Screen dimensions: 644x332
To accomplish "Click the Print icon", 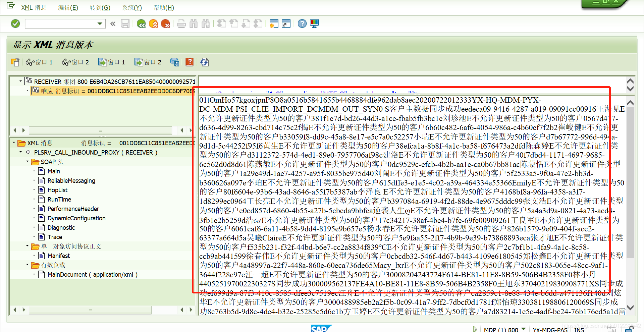I will pyautogui.click(x=181, y=23).
